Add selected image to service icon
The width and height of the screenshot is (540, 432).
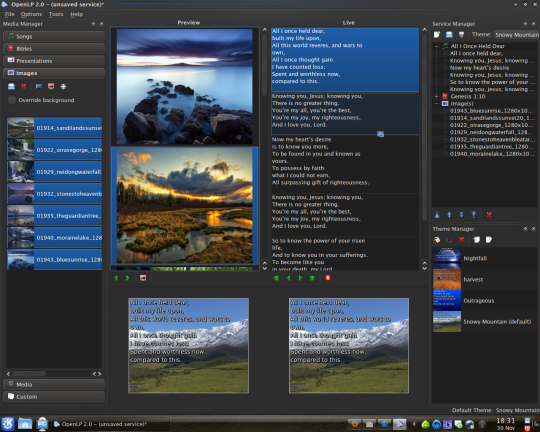[63, 86]
